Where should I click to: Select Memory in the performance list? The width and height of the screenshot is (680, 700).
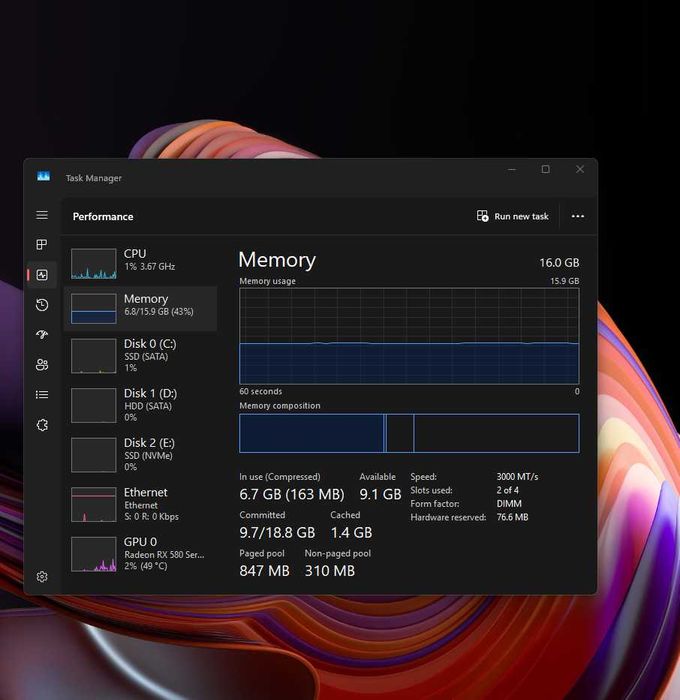(x=141, y=308)
